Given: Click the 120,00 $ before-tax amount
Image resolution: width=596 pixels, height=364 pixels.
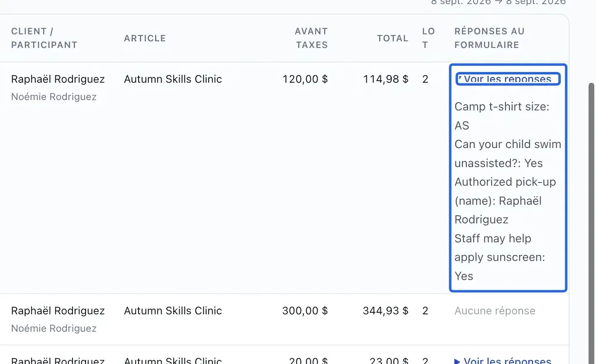Looking at the screenshot, I should [305, 79].
